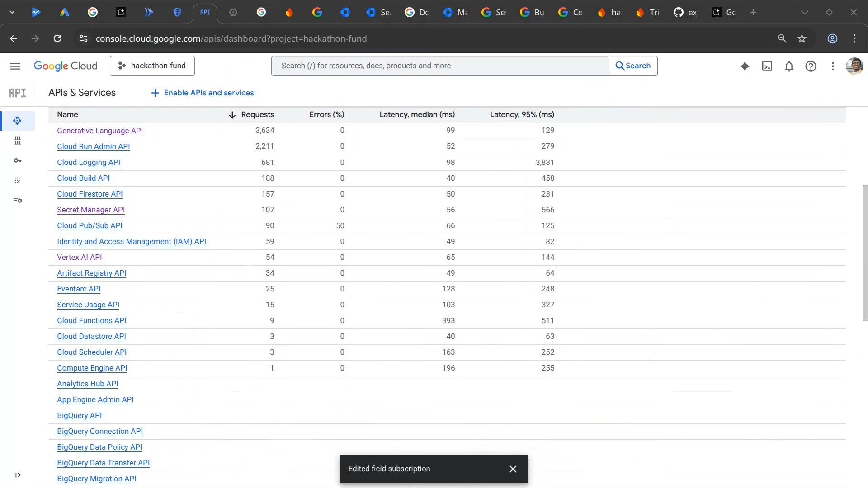The height and width of the screenshot is (488, 868).
Task: Select Enabled APIs dashboard sidebar icon
Action: [18, 121]
